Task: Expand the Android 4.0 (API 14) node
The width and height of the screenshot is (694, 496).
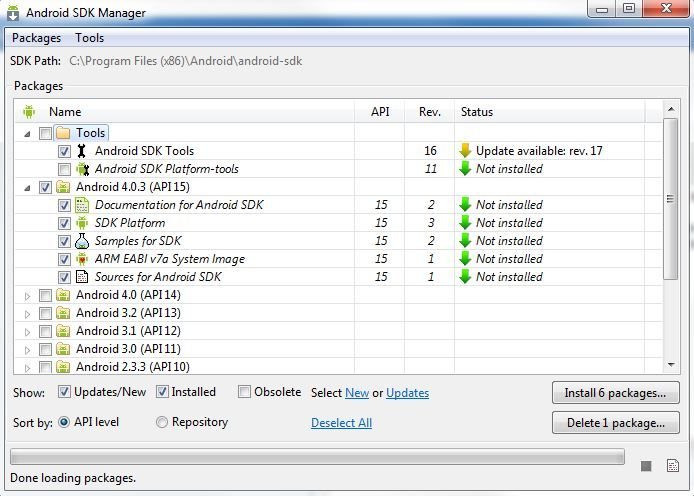Action: pyautogui.click(x=27, y=296)
